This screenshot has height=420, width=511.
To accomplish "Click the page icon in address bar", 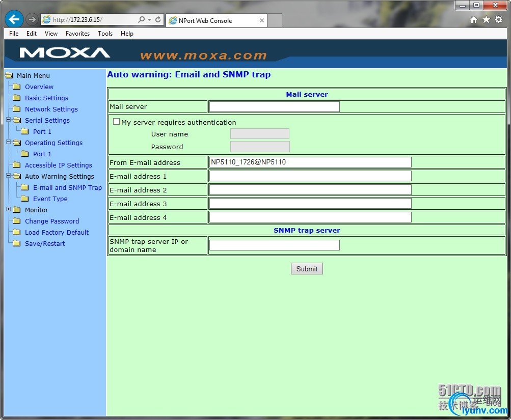I will [x=46, y=19].
